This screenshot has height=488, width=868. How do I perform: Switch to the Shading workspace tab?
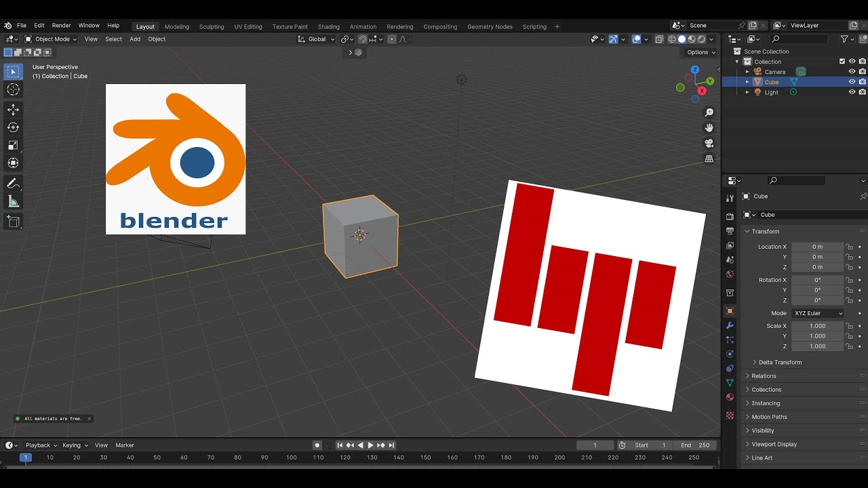(x=328, y=26)
